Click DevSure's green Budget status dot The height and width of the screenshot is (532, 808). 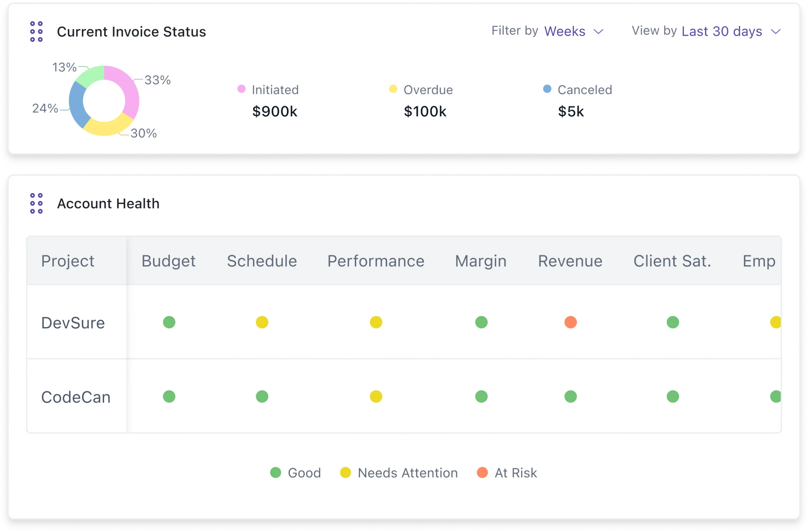(x=169, y=322)
